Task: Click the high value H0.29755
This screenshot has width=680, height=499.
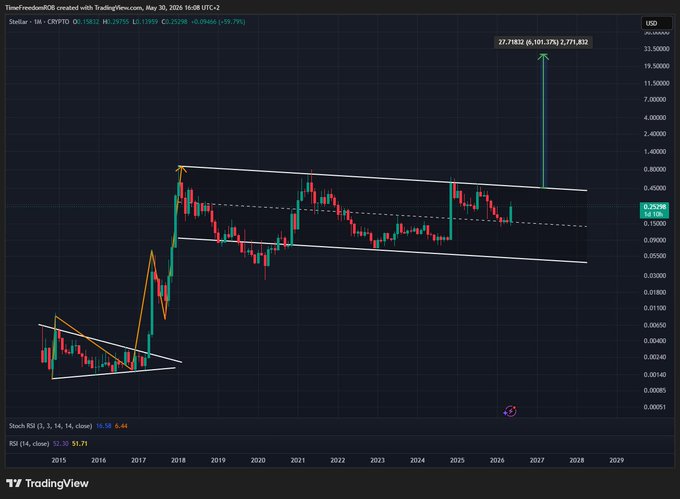Action: pyautogui.click(x=116, y=22)
